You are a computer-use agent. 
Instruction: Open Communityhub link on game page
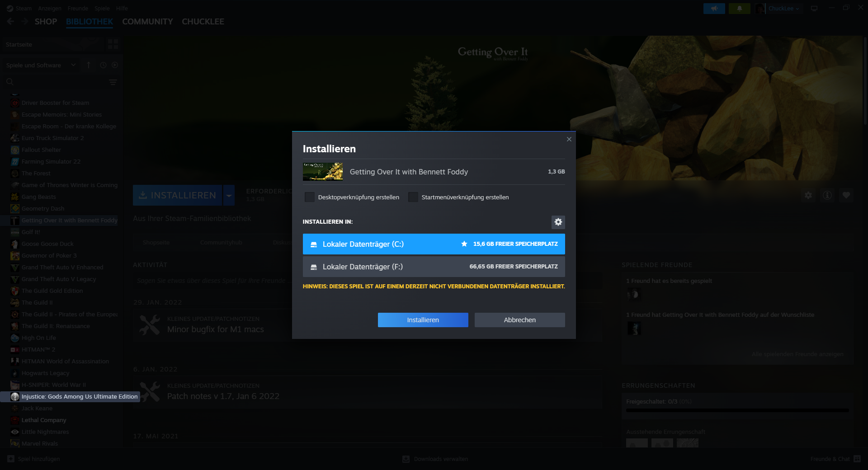pos(221,242)
